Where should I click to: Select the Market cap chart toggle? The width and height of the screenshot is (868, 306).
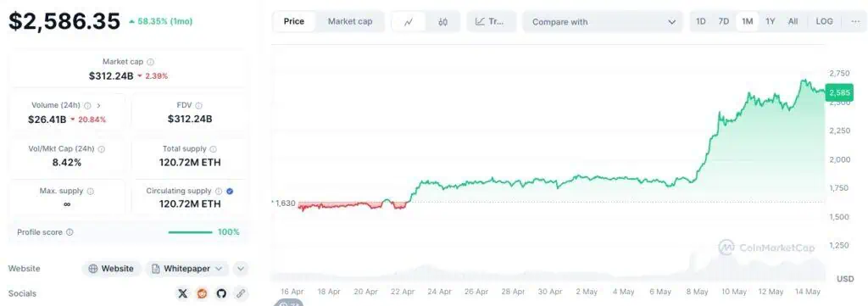pos(350,21)
